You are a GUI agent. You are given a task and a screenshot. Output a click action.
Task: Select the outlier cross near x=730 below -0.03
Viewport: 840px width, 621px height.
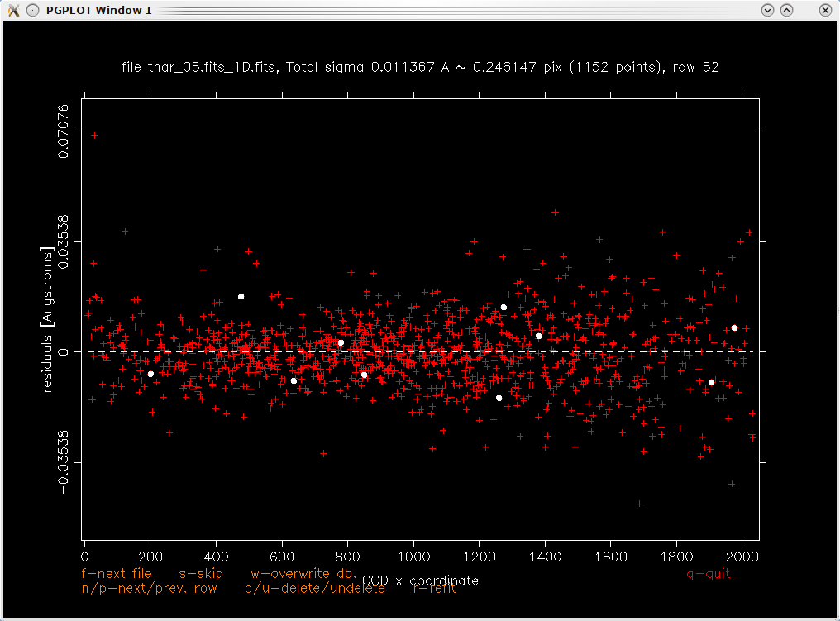[323, 454]
